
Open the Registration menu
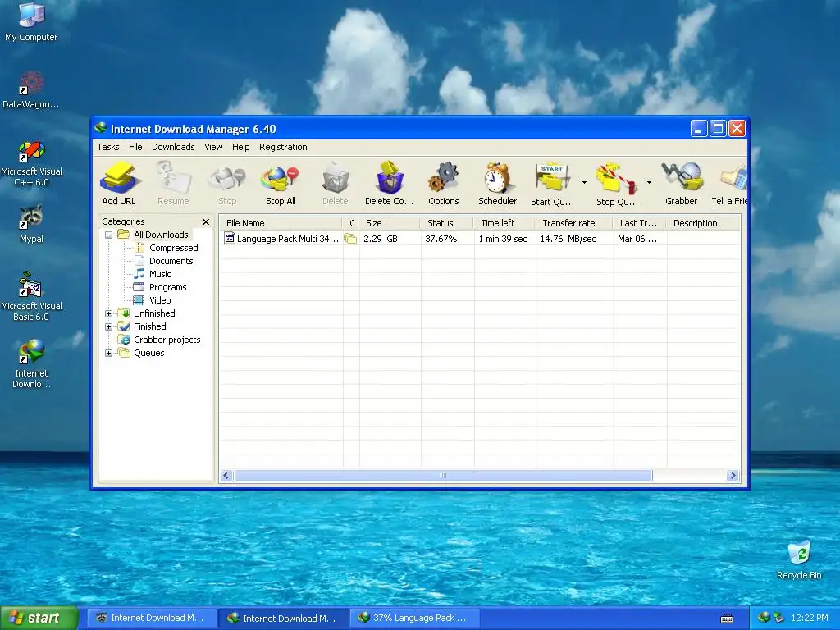[283, 147]
